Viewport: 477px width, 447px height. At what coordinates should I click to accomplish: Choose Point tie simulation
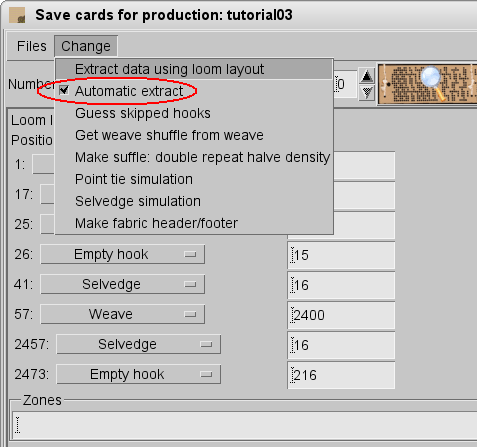[194, 179]
